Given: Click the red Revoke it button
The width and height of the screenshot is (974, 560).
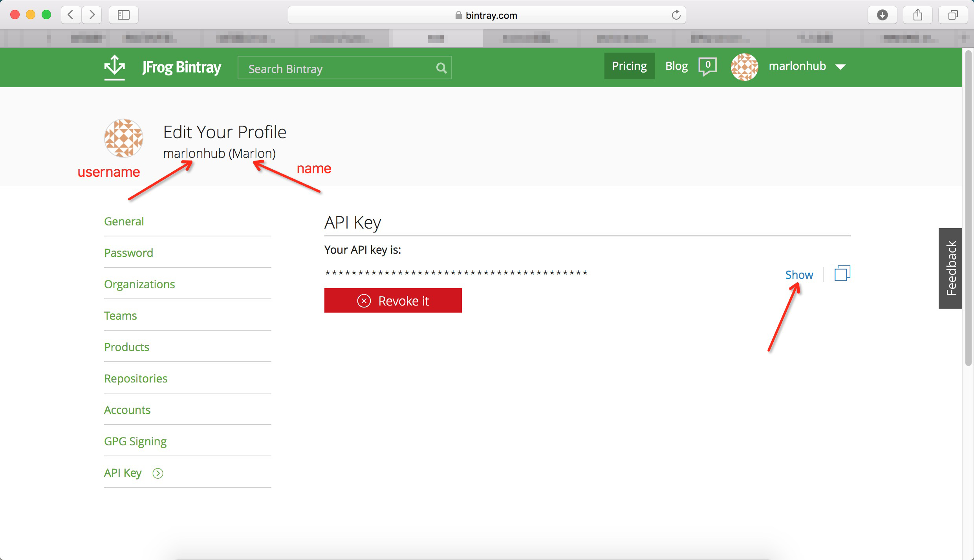Looking at the screenshot, I should [x=393, y=300].
